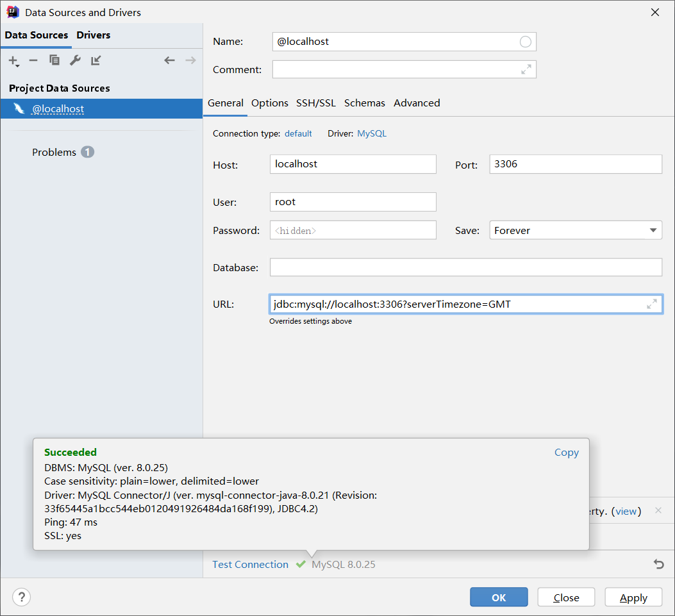The image size is (675, 616).
Task: Expand the URL field editor
Action: pos(652,304)
